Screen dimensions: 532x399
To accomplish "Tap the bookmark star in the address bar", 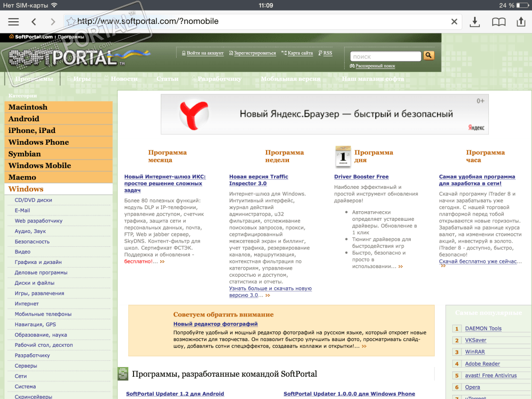I will (71, 21).
